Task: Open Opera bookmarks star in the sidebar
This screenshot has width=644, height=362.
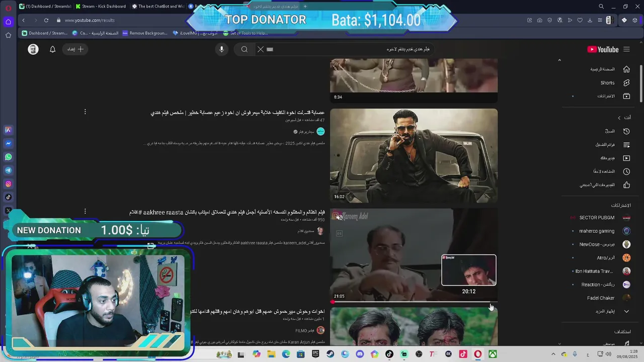Action: (8, 35)
